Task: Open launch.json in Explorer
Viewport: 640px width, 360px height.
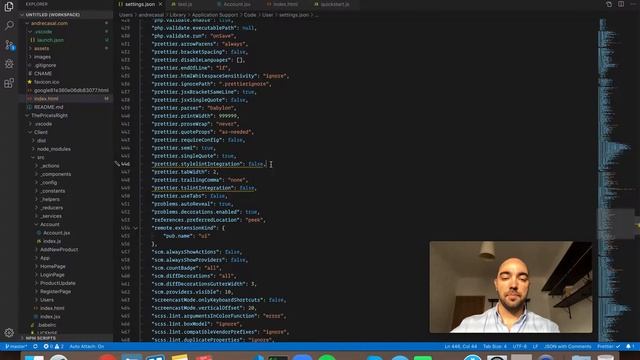Action: click(x=50, y=40)
